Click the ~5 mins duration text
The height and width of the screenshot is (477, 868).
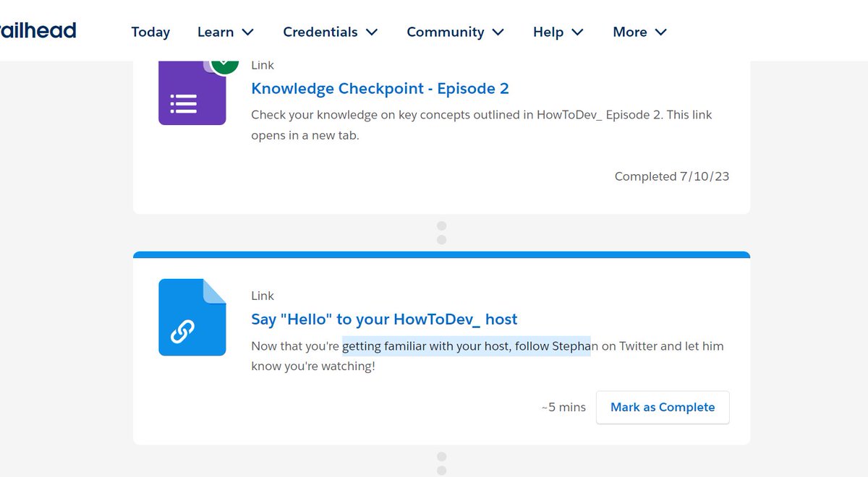pos(563,407)
